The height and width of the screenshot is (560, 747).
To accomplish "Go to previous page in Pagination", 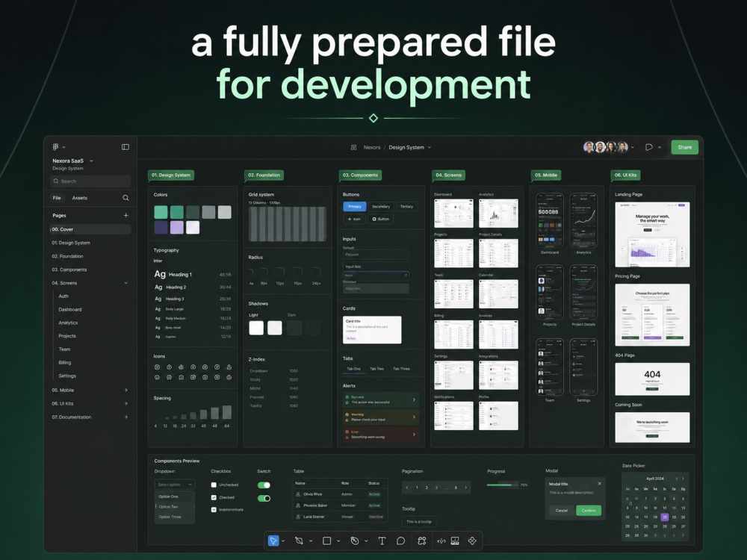I will point(407,488).
